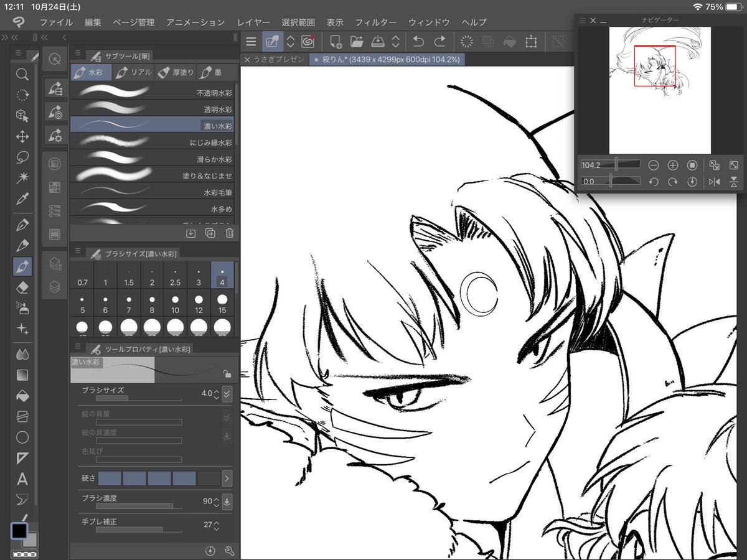
Task: Select the Text tool
Action: 22,478
